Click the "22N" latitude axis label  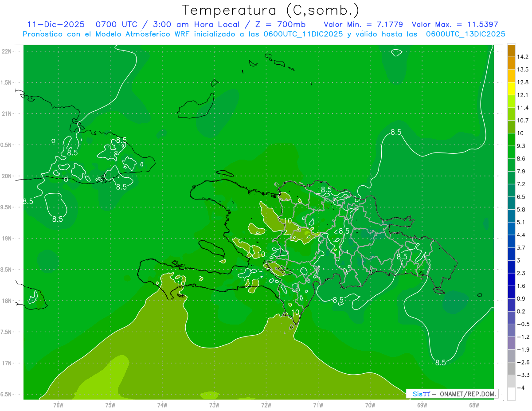(7, 51)
